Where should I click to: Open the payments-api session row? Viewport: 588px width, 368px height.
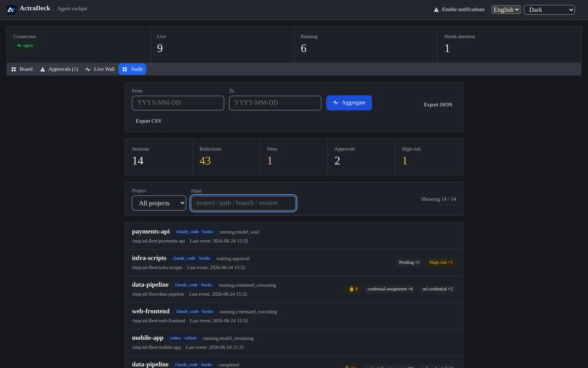[x=294, y=236]
